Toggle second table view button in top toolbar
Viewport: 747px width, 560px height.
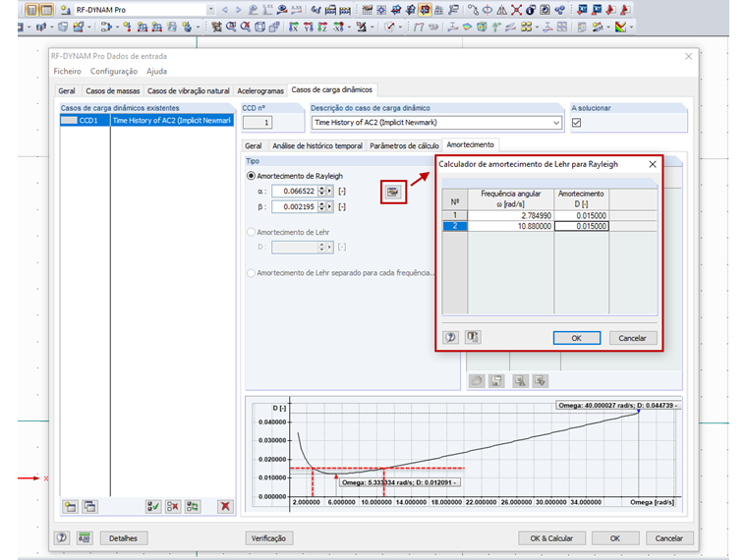click(x=46, y=10)
